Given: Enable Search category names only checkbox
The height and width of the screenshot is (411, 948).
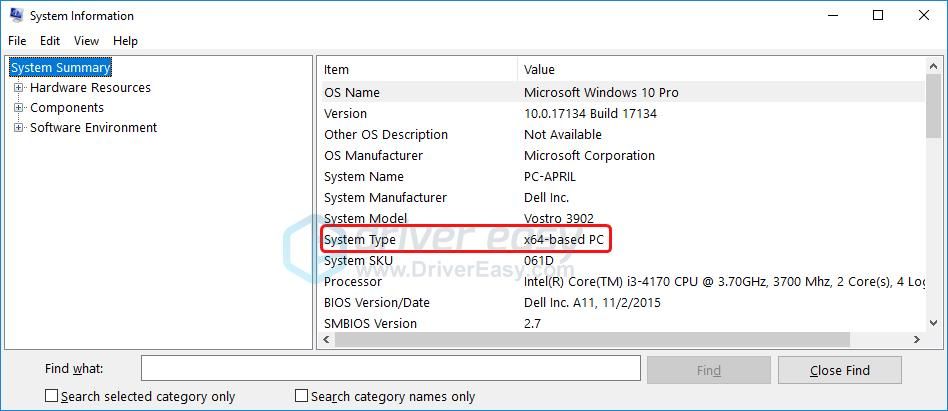Looking at the screenshot, I should click(x=302, y=396).
